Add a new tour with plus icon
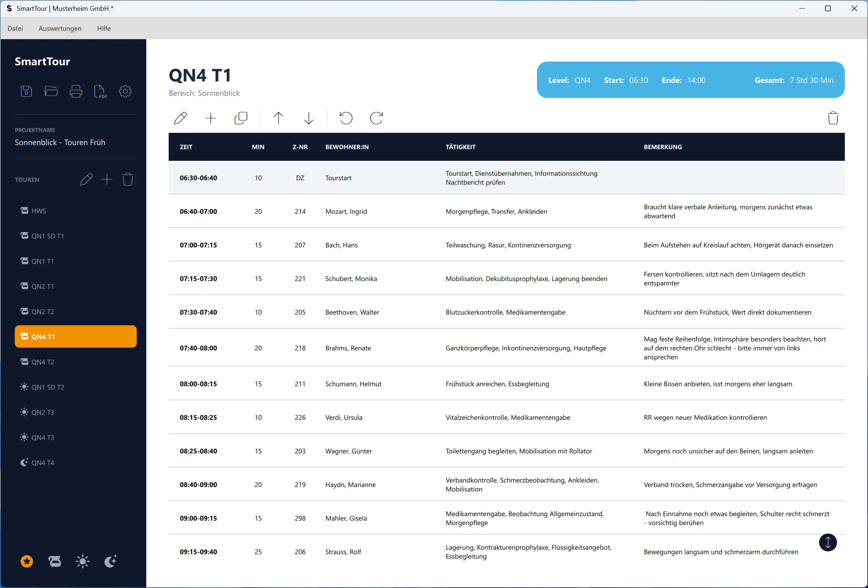The image size is (868, 588). (x=107, y=179)
